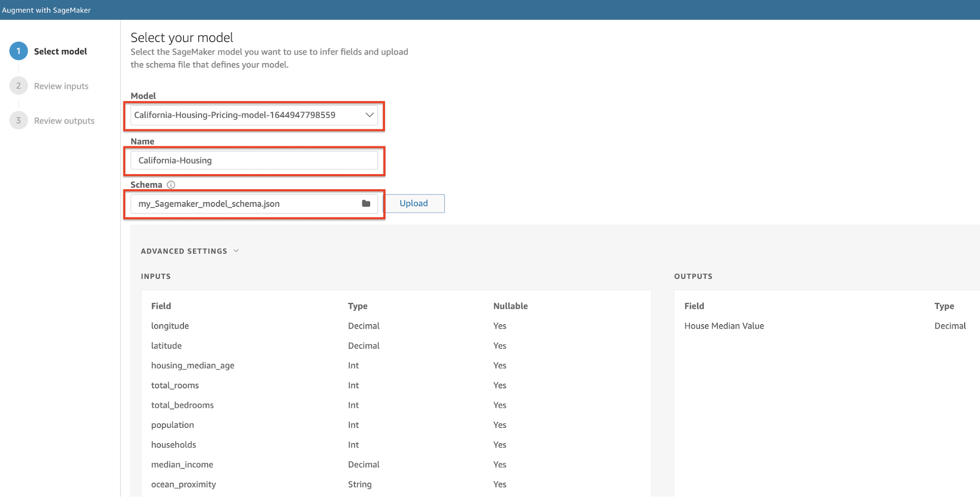Click the Decimal type of median_income
The height and width of the screenshot is (499, 980).
point(364,465)
